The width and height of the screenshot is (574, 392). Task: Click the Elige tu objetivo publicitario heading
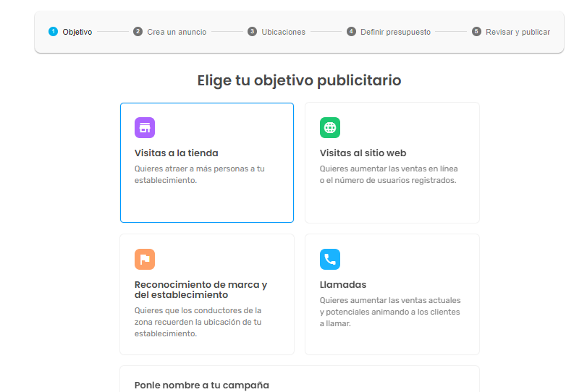click(x=299, y=80)
